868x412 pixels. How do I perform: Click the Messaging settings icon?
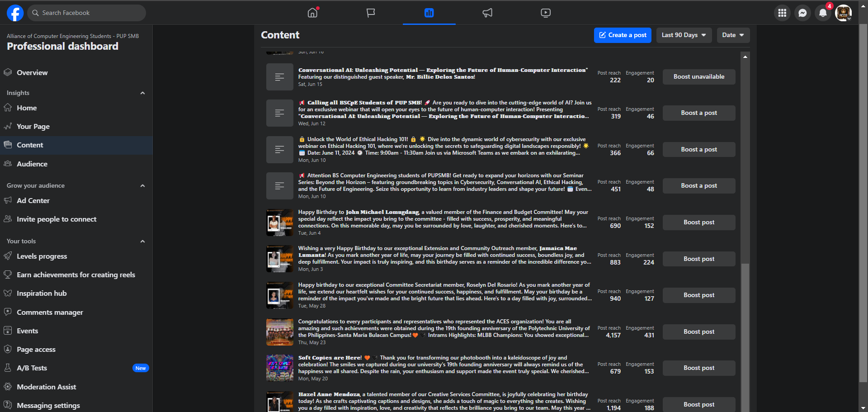pos(8,405)
